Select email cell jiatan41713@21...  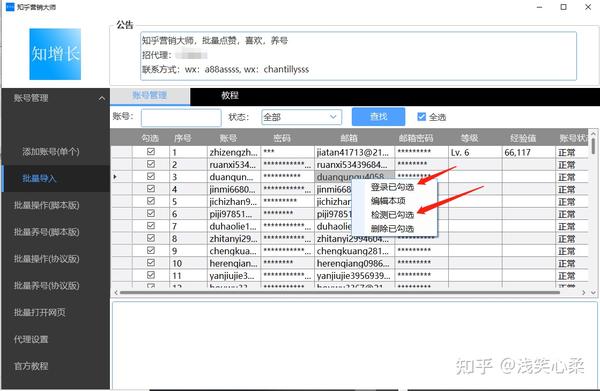[354, 152]
